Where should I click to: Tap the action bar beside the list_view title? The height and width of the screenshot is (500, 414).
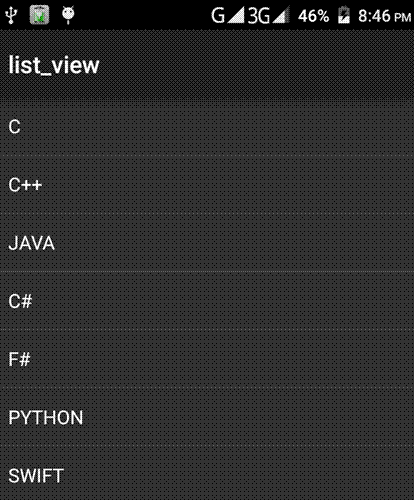257,65
